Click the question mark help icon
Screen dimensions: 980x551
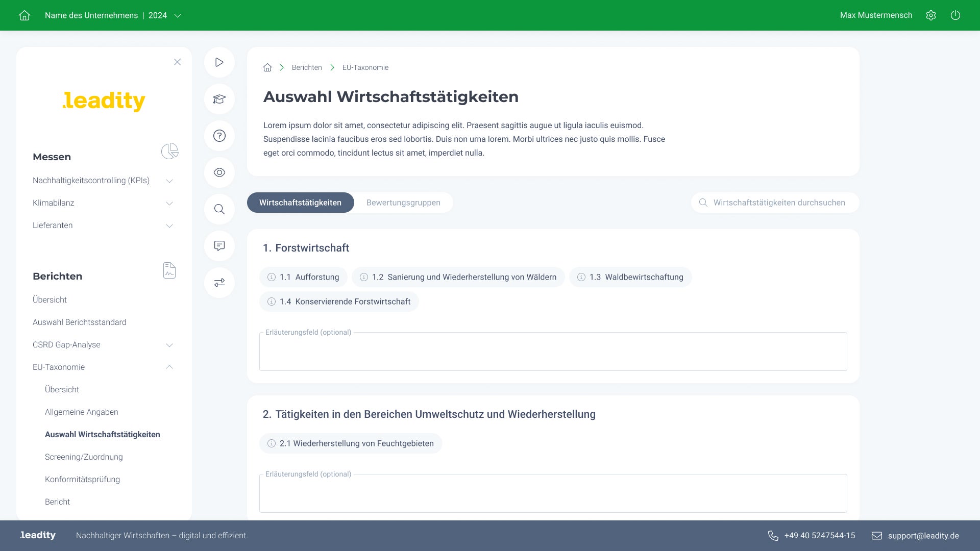tap(219, 136)
